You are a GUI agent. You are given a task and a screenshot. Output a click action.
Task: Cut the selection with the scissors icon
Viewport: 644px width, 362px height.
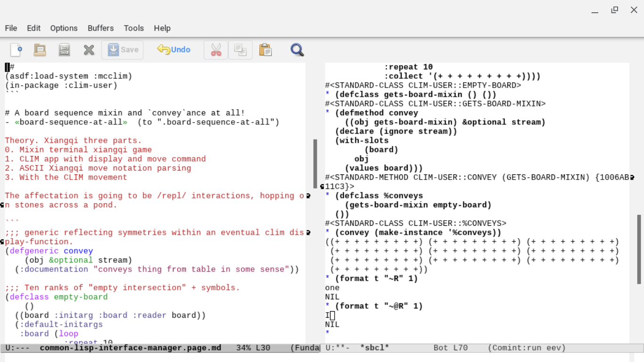(216, 49)
